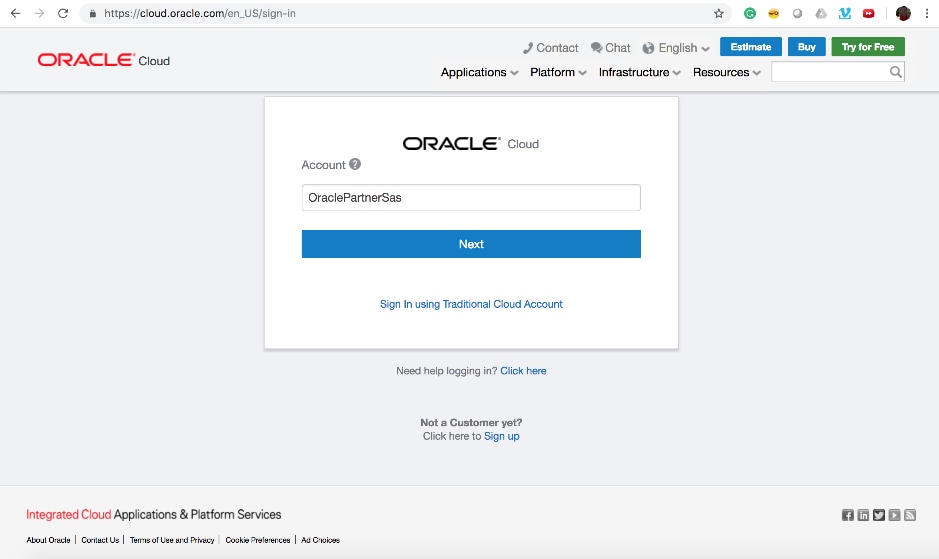
Task: Click the browser back arrow
Action: click(x=16, y=13)
